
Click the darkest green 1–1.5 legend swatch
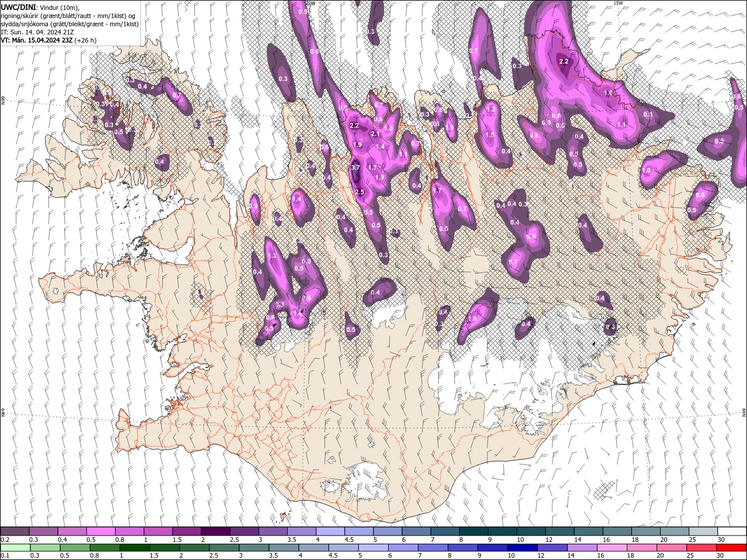(134, 547)
